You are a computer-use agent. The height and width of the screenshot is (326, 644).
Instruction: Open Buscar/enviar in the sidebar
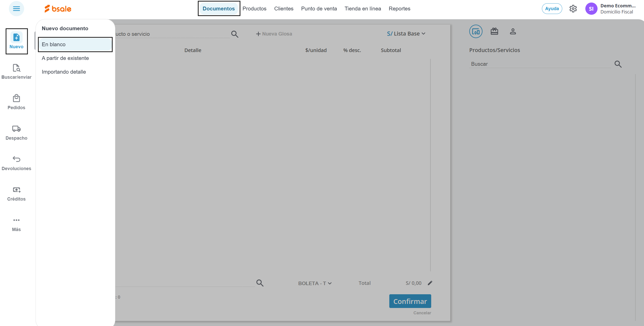pyautogui.click(x=17, y=72)
